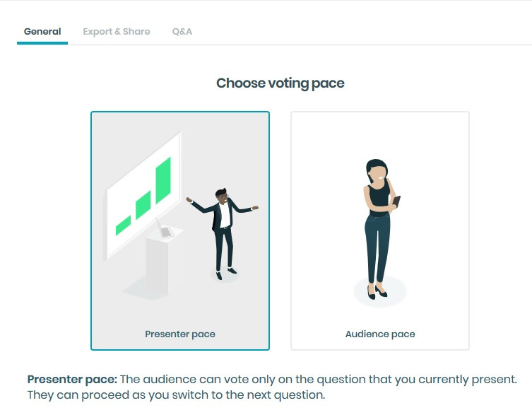532x415 pixels.
Task: Click the laptop on the podium
Action: coord(165,231)
